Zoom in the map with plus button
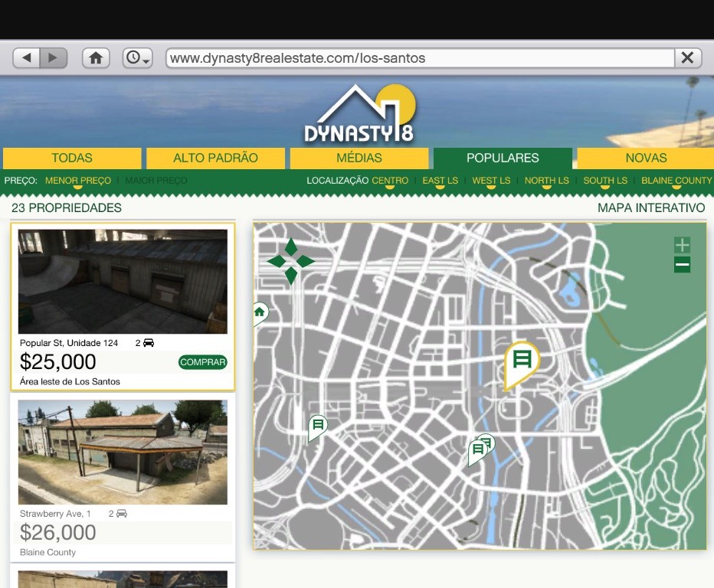Viewport: 714px width, 588px height. [682, 245]
